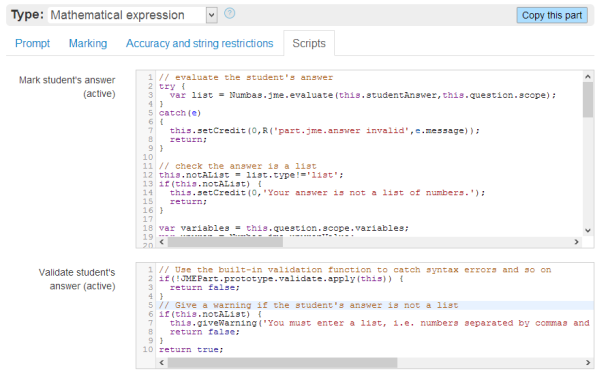This screenshot has height=378, width=600.
Task: Click line number 18 in marking script gutter
Action: point(148,228)
